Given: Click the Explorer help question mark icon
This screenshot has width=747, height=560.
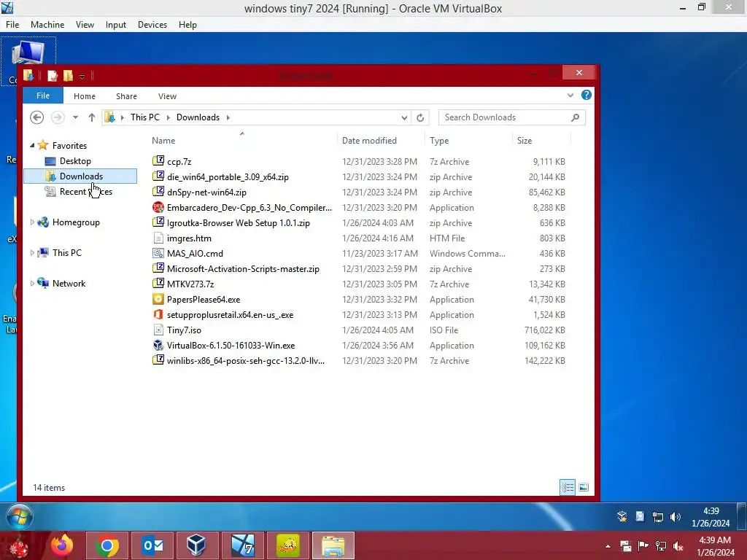Looking at the screenshot, I should pyautogui.click(x=587, y=96).
